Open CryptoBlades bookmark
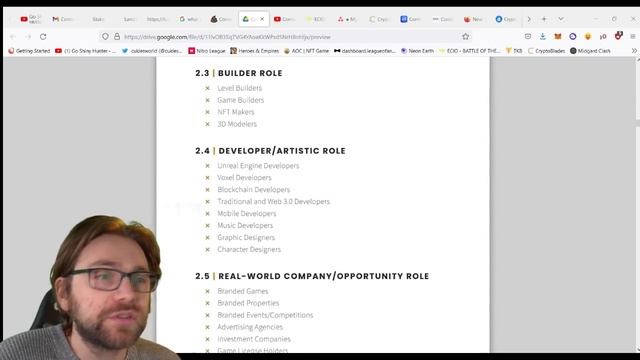Screen dimensions: 640x360 click(546, 51)
